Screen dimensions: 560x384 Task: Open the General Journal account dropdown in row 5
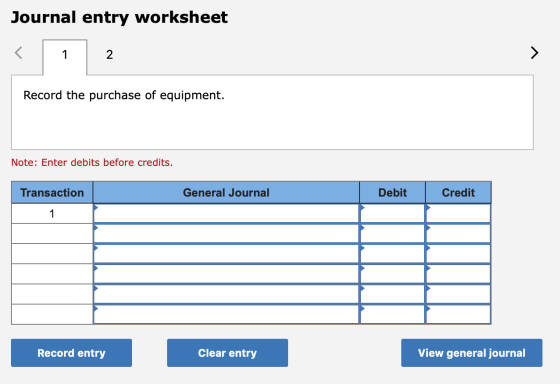point(226,294)
